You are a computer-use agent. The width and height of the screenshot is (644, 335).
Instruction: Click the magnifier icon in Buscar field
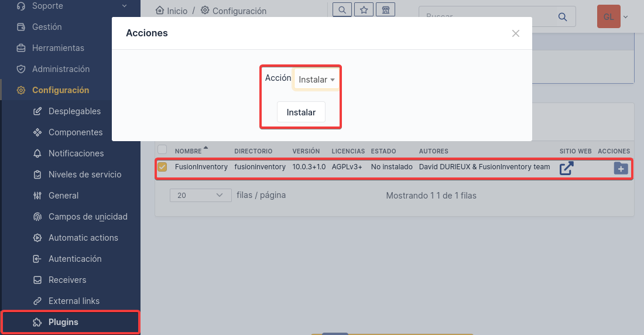563,17
